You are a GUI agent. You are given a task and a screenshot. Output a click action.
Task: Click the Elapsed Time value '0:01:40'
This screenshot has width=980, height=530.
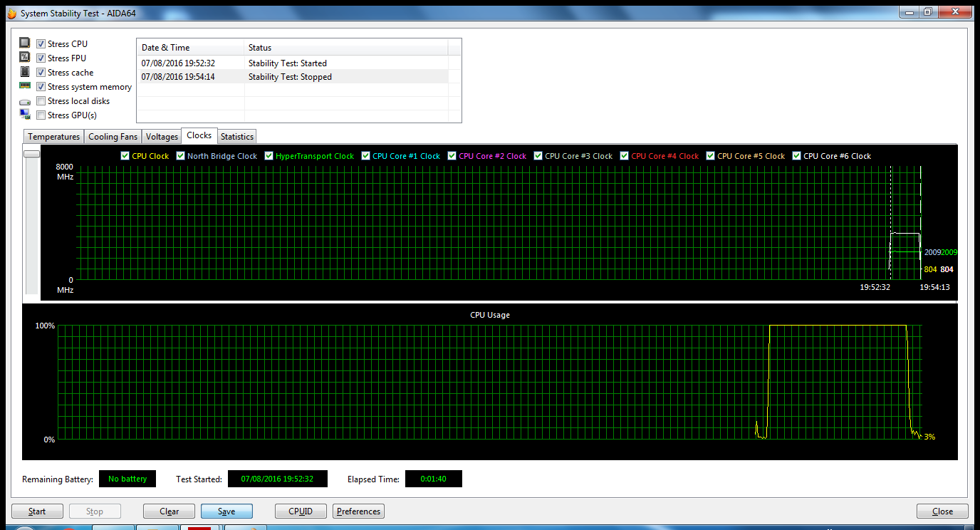click(x=434, y=479)
